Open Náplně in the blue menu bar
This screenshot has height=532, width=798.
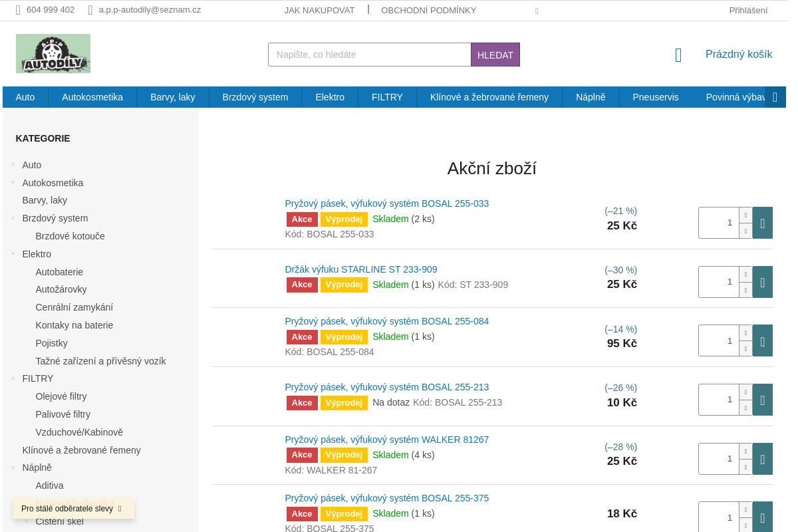(x=591, y=97)
